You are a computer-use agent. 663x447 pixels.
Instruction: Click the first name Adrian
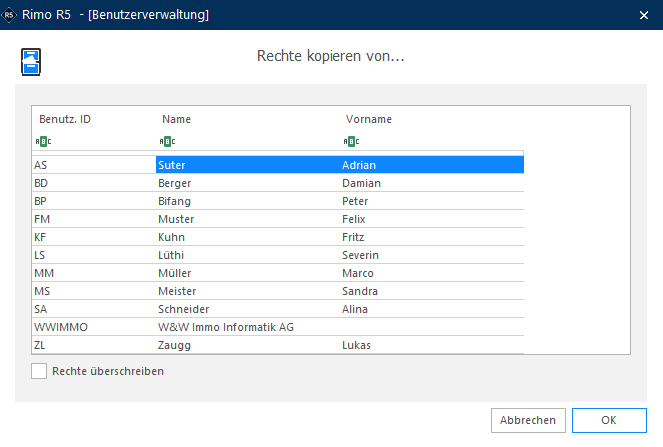click(x=359, y=165)
